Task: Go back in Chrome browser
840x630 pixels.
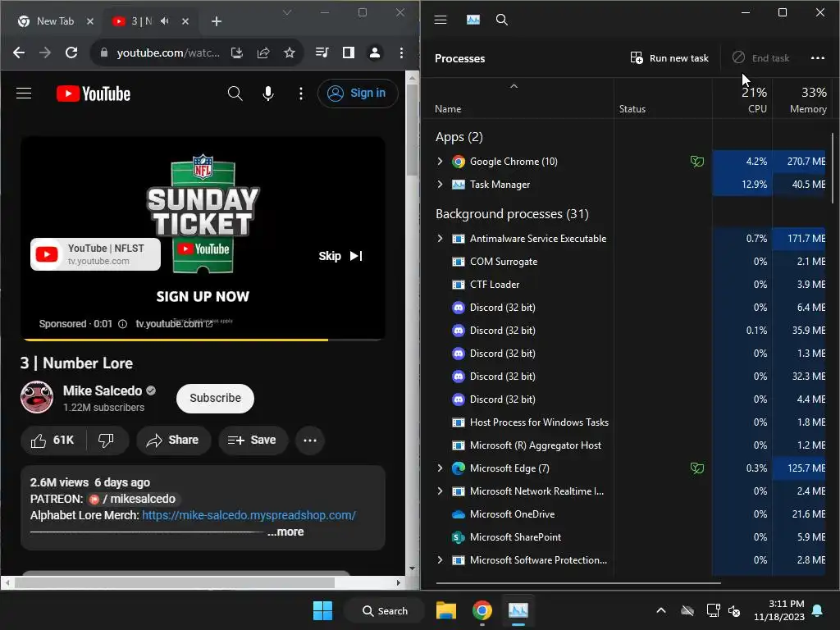Action: (19, 52)
